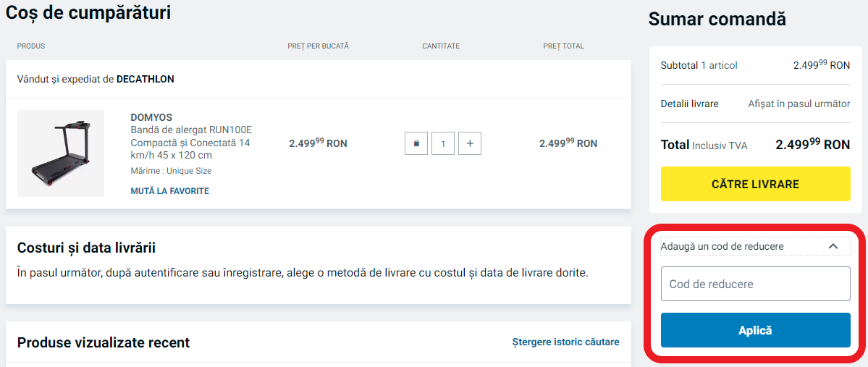Screen dimensions: 868x367
Task: Move the item via 'MUTĂ LA FAVORITE'
Action: click(x=169, y=191)
